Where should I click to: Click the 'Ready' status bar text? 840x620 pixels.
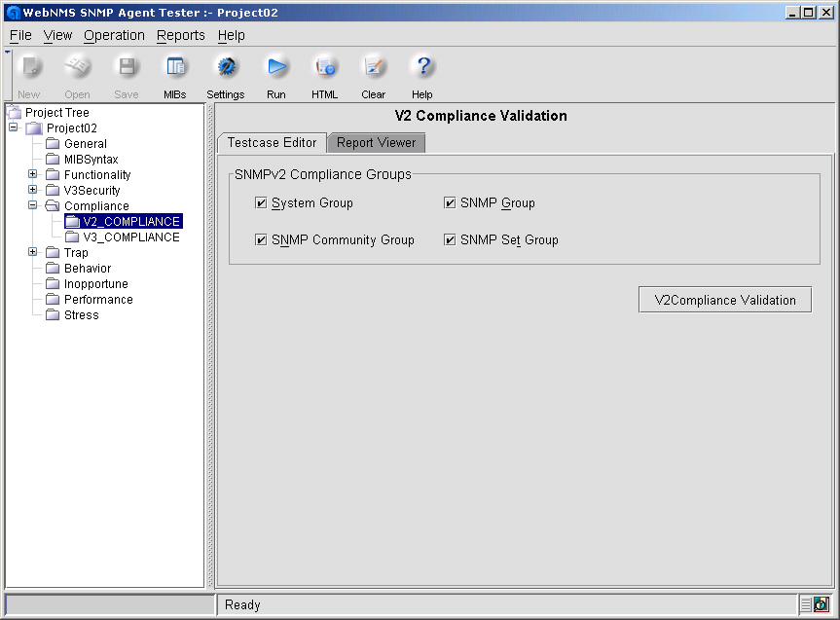(242, 604)
